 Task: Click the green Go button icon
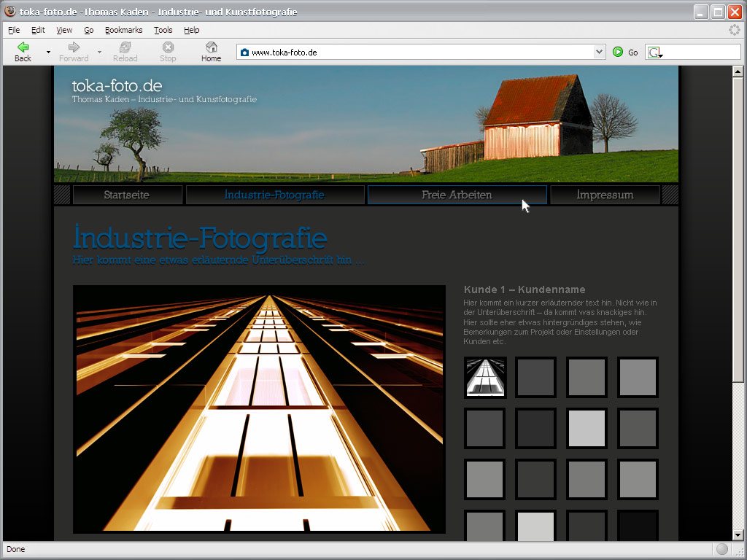[618, 52]
